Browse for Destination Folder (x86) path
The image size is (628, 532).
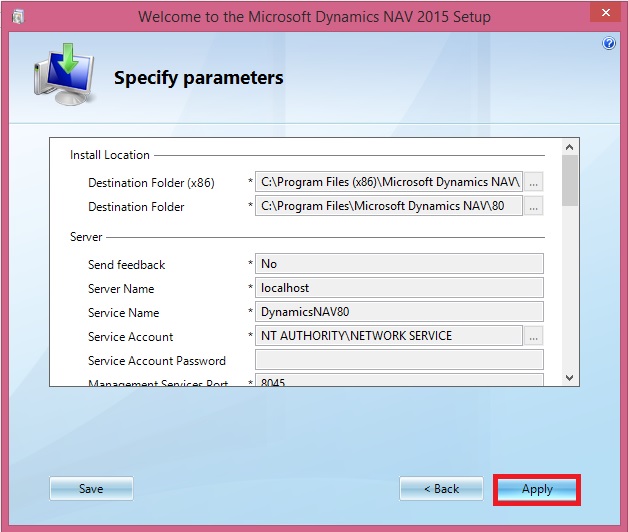tap(534, 183)
